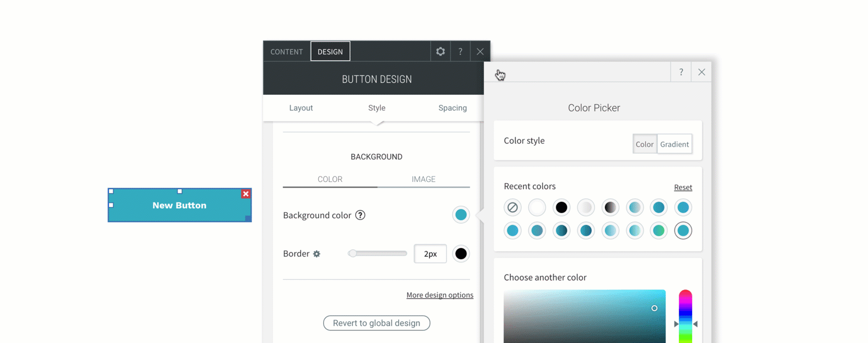The width and height of the screenshot is (868, 343).
Task: Open help for the Color Picker
Action: tap(681, 72)
